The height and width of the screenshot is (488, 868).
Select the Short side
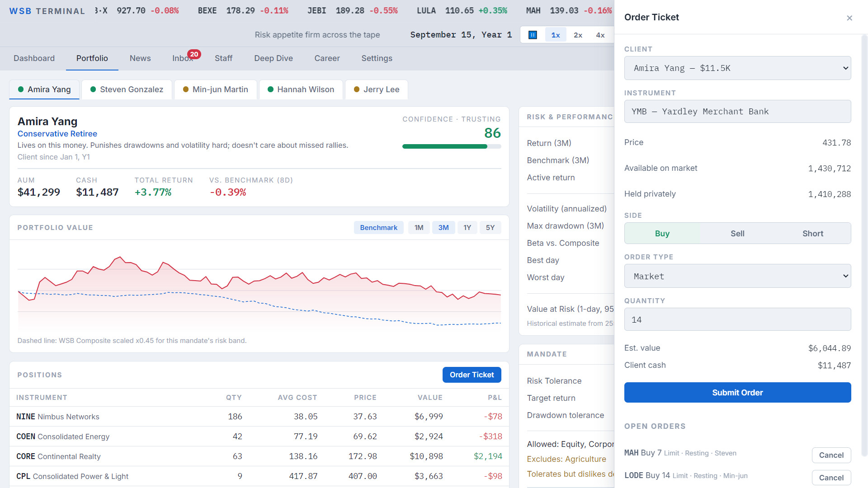tap(812, 234)
